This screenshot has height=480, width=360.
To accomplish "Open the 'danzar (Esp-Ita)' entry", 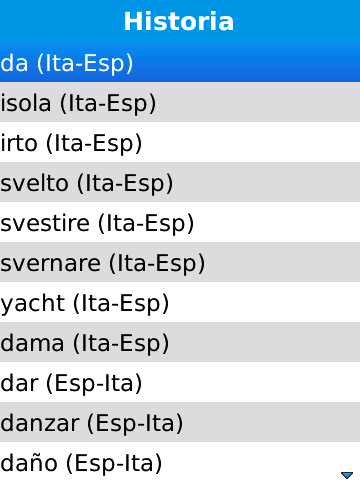I will tap(180, 422).
